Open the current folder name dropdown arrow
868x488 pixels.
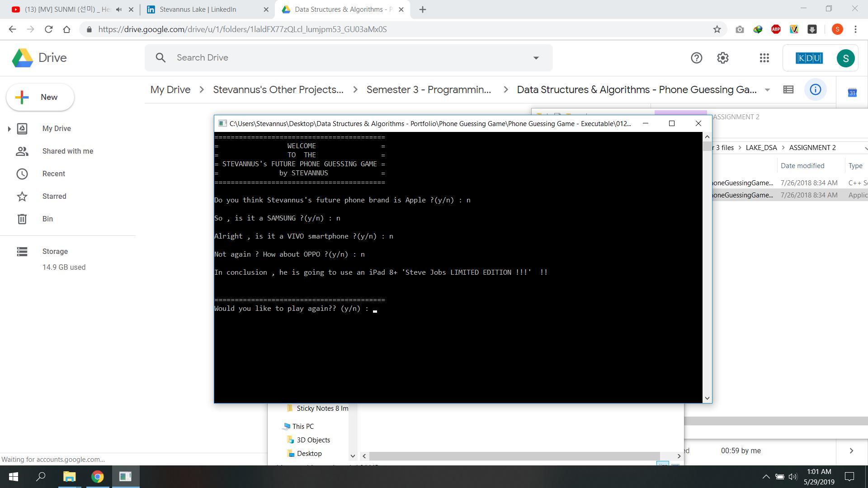point(767,90)
